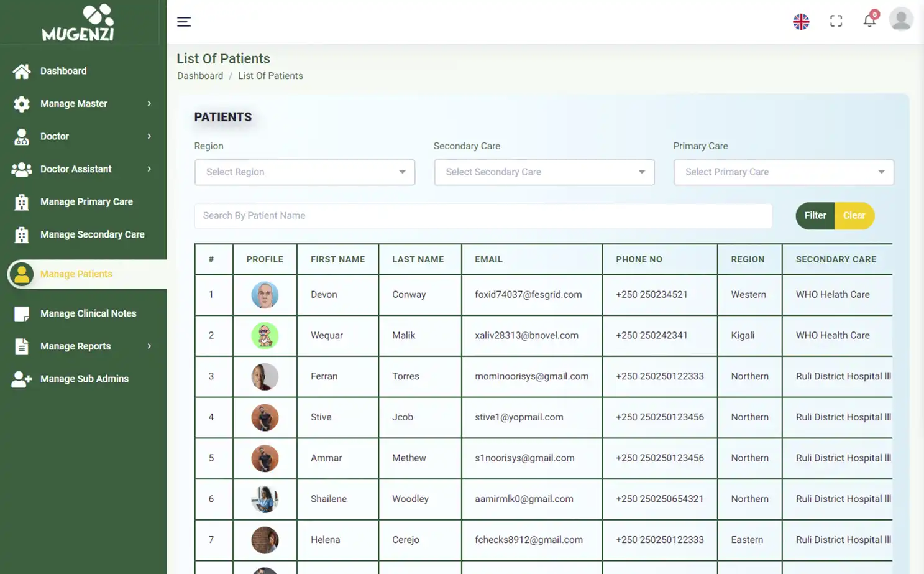This screenshot has width=924, height=574.
Task: Click the Dashboard home icon
Action: click(x=22, y=72)
